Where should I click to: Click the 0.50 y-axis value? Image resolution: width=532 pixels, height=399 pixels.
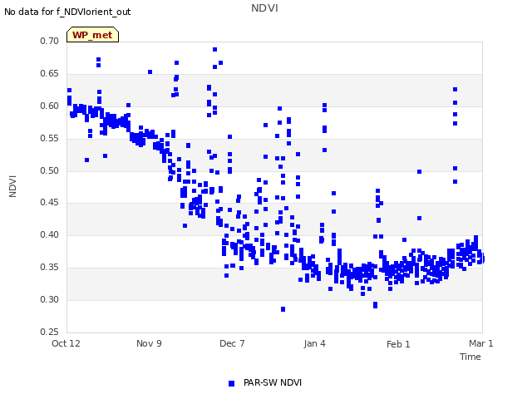click(50, 170)
